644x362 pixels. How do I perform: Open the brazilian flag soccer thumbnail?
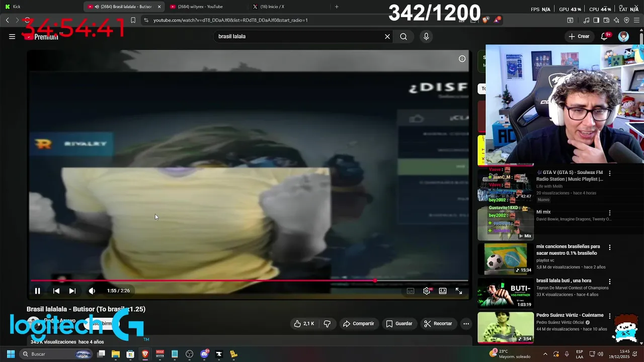pyautogui.click(x=505, y=259)
